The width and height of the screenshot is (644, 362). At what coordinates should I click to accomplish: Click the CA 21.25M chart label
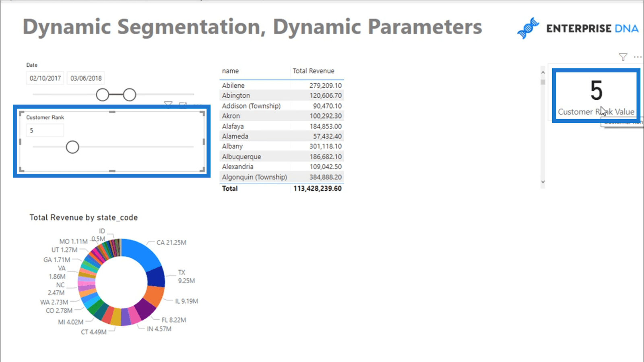click(x=171, y=243)
